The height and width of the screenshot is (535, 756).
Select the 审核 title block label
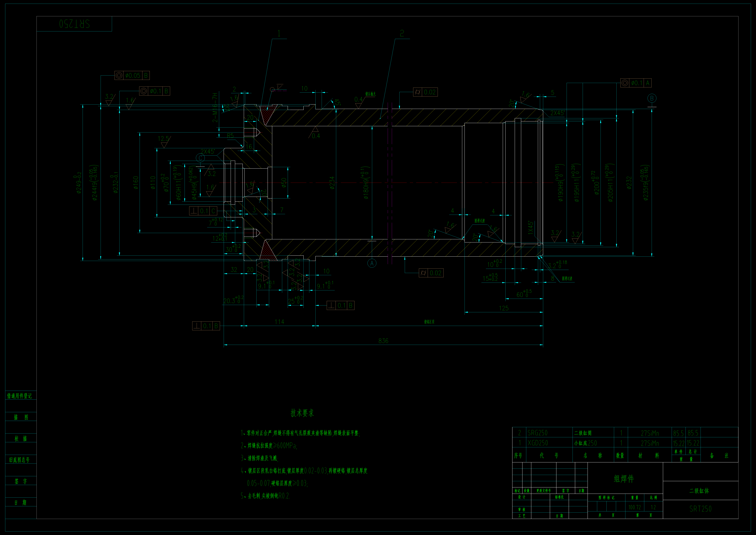[522, 510]
